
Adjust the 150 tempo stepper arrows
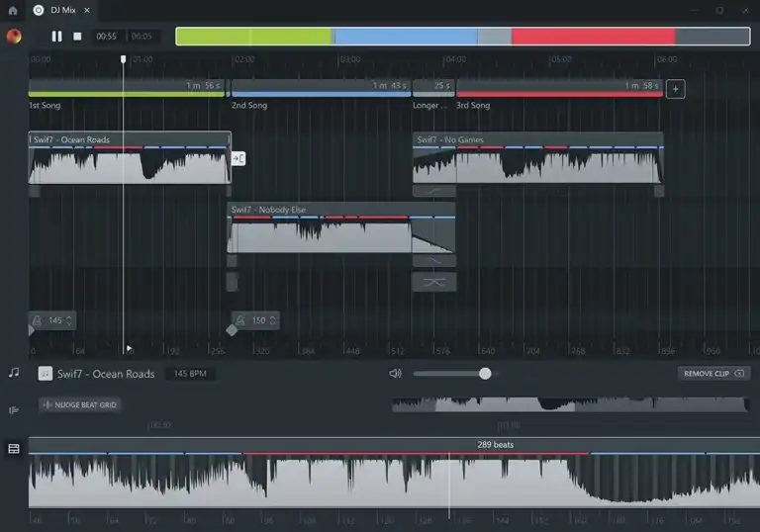[273, 320]
